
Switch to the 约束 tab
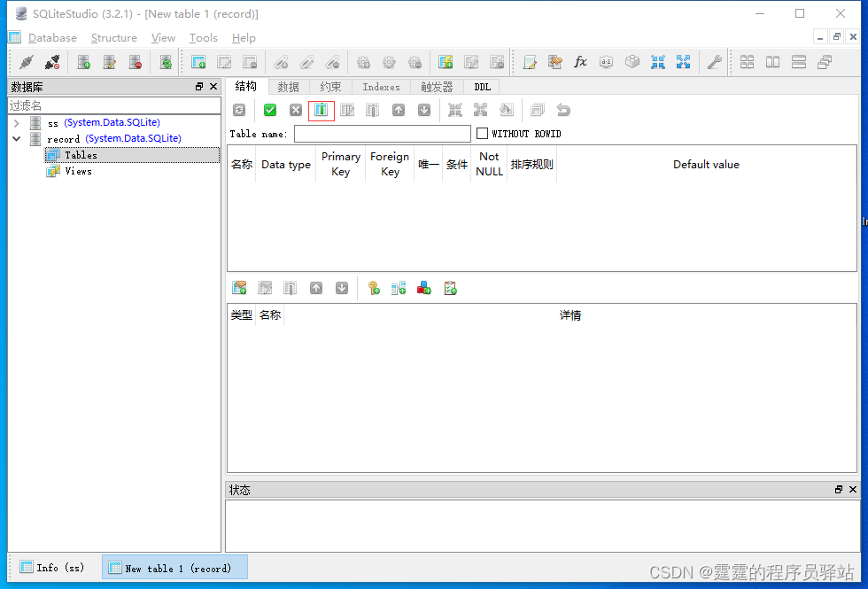(330, 87)
